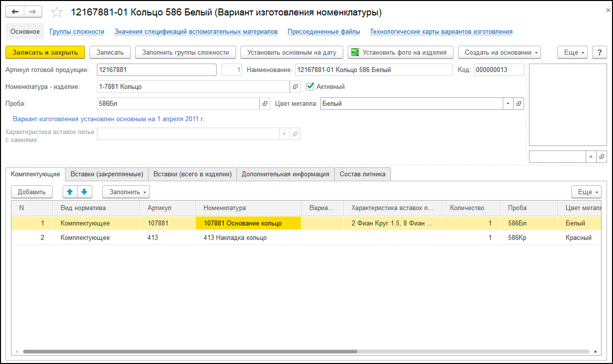The image size is (613, 364).
Task: Switch to the Вставки (закрепляемые) tab
Action: click(107, 174)
